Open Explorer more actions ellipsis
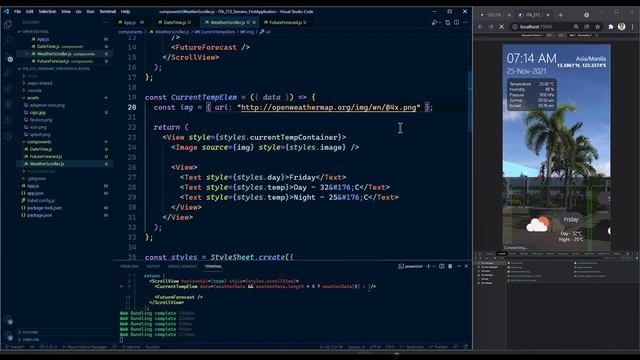The height and width of the screenshot is (360, 640). (106, 23)
